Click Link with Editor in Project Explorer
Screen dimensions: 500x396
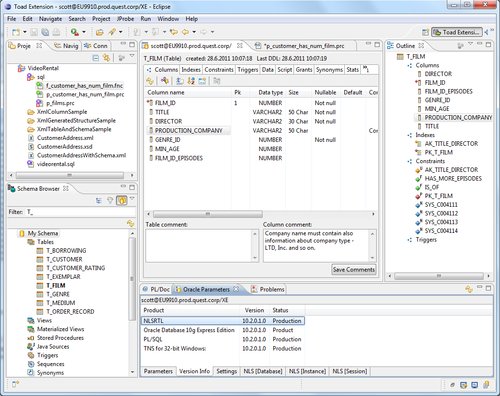107,58
